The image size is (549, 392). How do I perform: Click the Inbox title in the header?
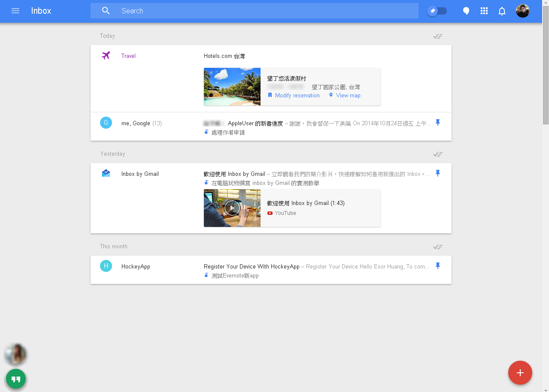[x=41, y=11]
